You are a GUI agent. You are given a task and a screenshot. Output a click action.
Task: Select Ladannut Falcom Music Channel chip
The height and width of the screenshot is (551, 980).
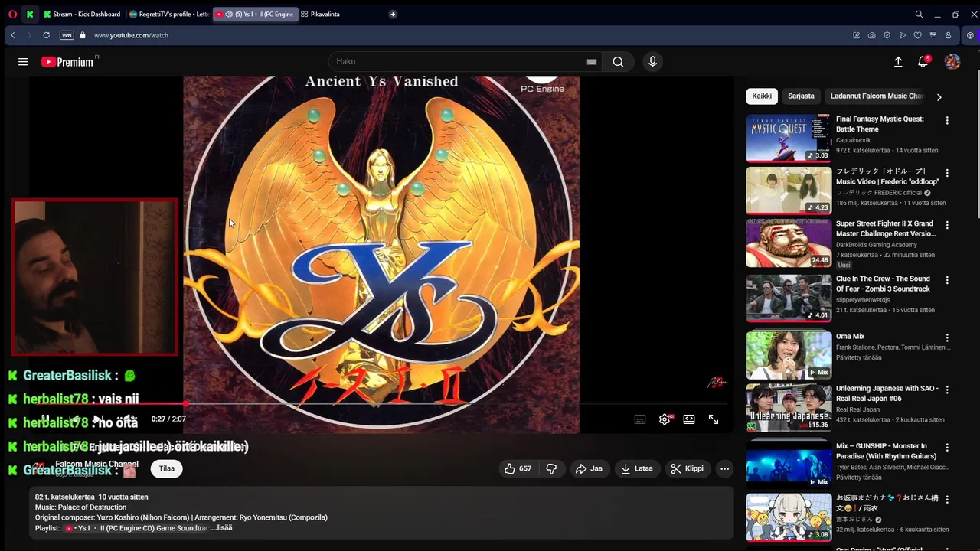click(x=877, y=96)
